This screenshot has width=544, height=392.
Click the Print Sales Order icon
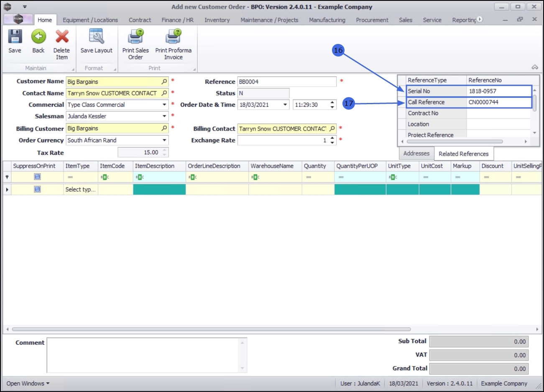[x=135, y=37]
